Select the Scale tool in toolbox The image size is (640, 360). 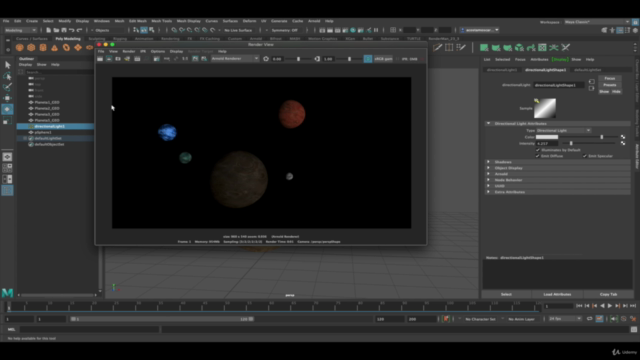click(7, 121)
